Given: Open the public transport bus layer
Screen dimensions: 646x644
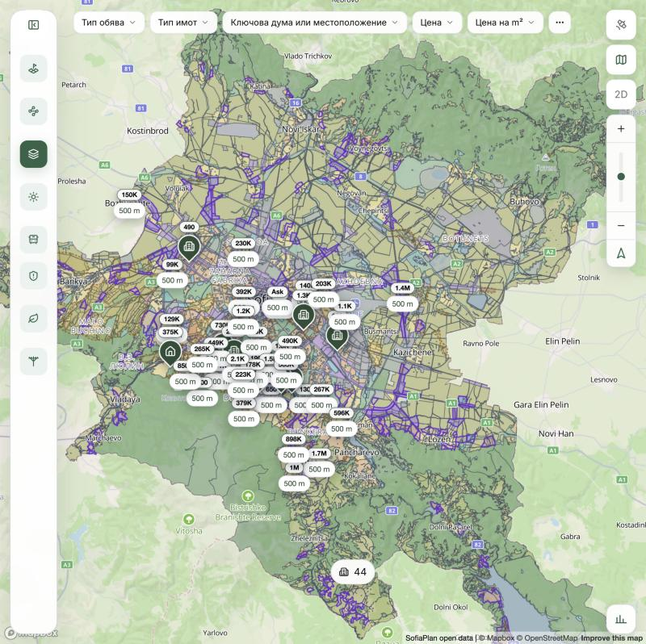Looking at the screenshot, I should tap(33, 239).
